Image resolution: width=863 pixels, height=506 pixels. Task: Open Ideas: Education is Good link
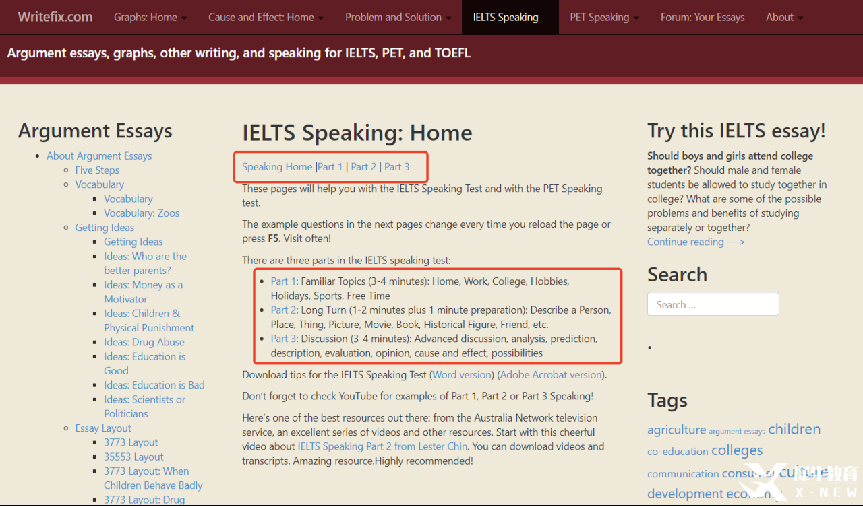(144, 363)
